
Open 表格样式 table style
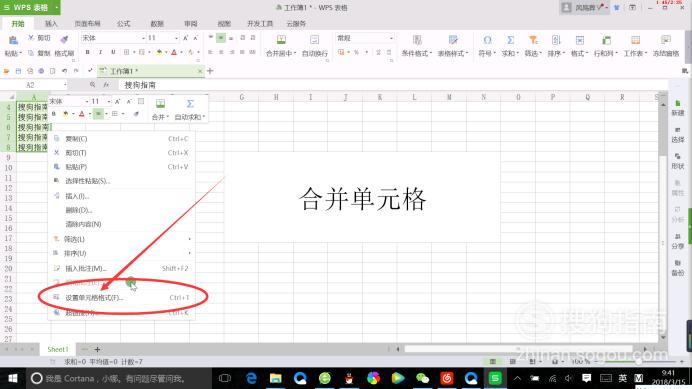point(453,46)
